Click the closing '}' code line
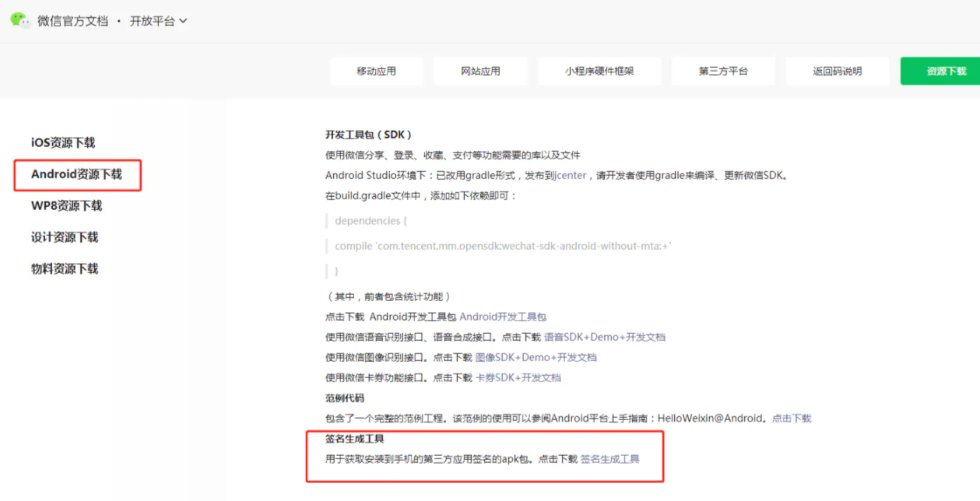980x501 pixels. point(337,271)
